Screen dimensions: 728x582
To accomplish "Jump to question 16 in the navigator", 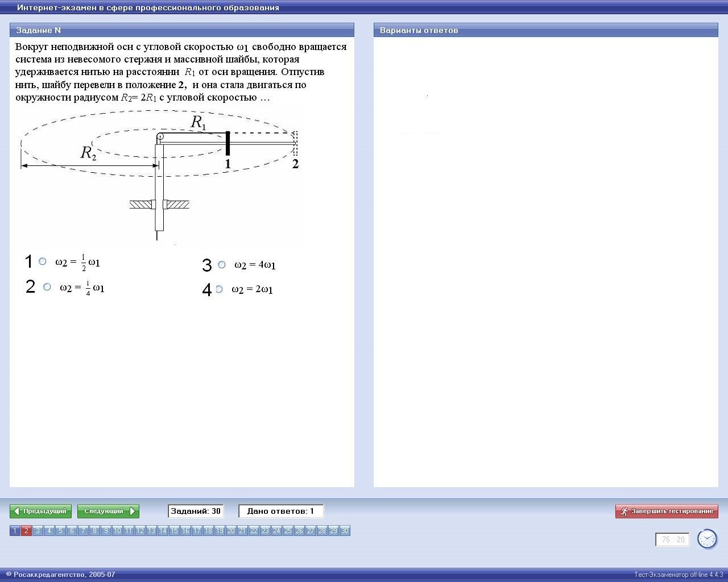I will point(185,531).
